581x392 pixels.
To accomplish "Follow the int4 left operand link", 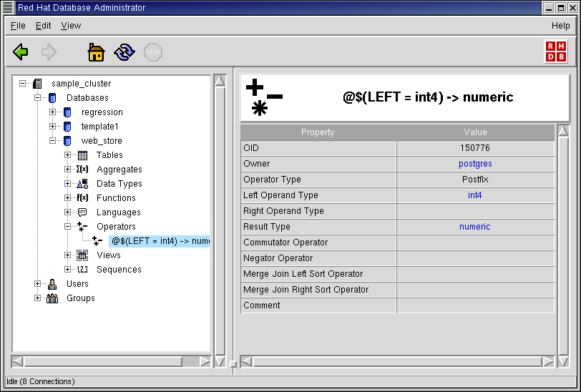I will pyautogui.click(x=474, y=195).
